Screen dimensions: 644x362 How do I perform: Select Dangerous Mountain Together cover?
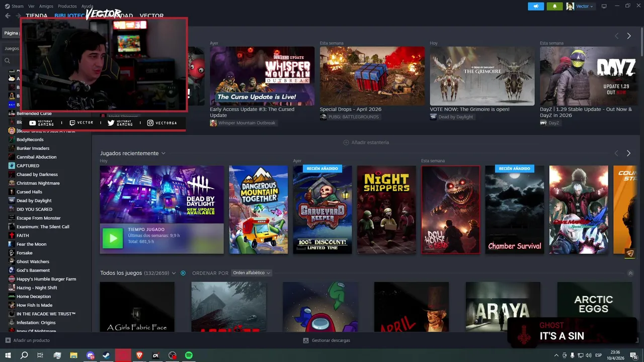[259, 210]
